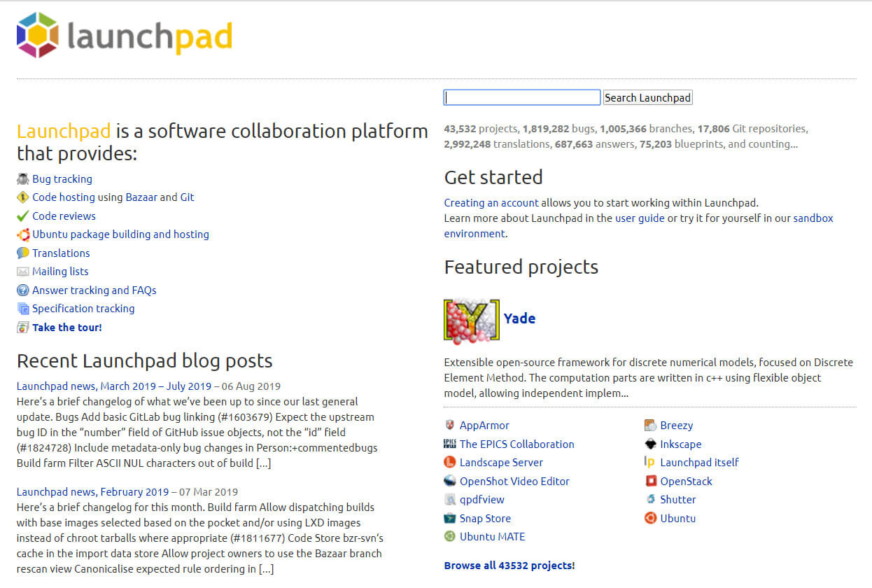
Task: Click the yellow Launchpad word in the headline
Action: pos(64,132)
